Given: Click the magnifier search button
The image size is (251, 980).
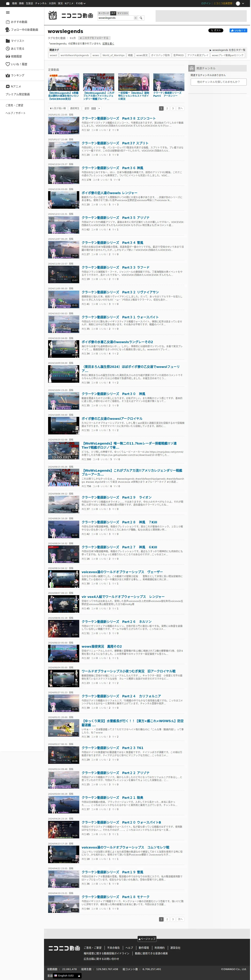Looking at the screenshot, I should tap(141, 18).
